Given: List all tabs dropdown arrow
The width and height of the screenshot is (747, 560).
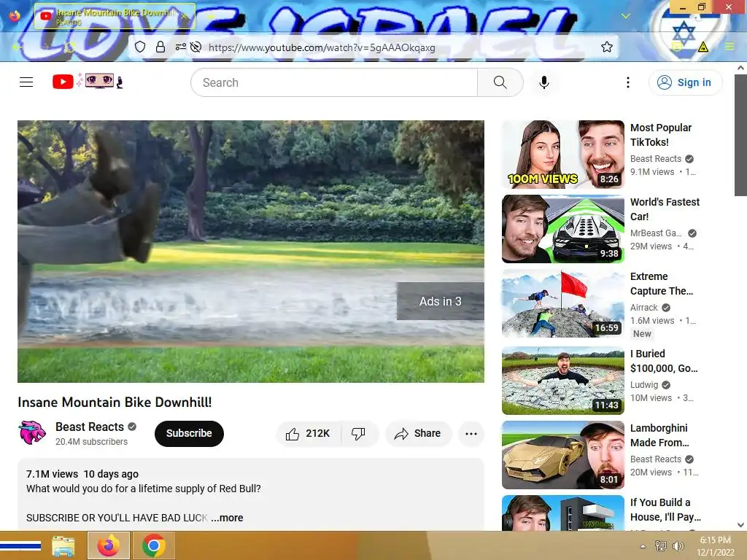Looking at the screenshot, I should click(x=625, y=16).
